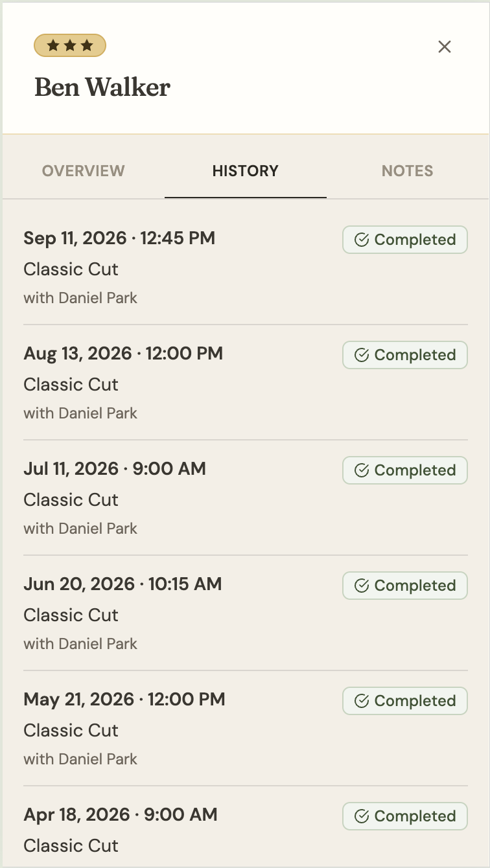
Task: Click the checkmark icon on Jul 11 Completed badge
Action: 362,470
